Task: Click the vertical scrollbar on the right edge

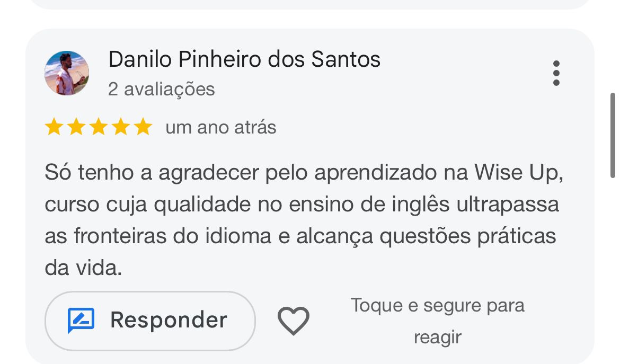Action: pos(613,135)
